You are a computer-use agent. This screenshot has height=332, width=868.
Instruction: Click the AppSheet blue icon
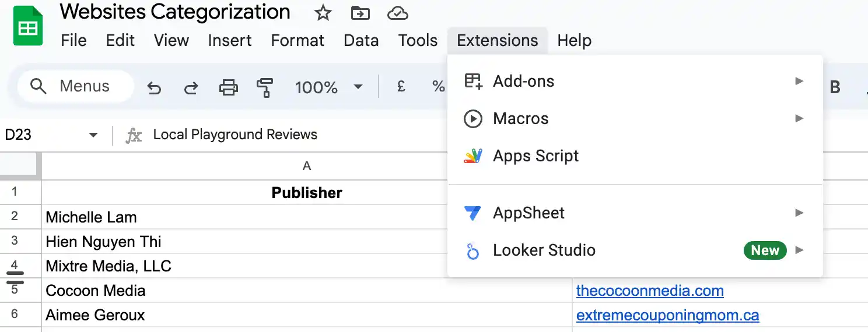coord(473,213)
